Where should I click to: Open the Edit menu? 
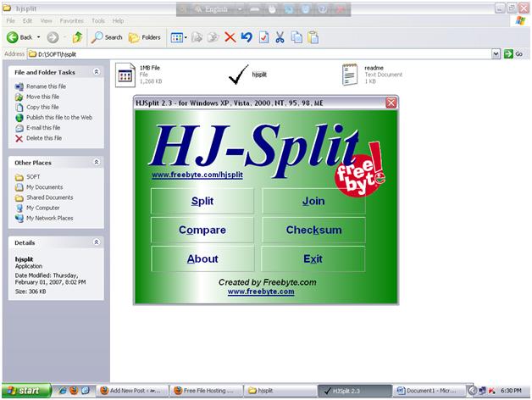coord(27,20)
